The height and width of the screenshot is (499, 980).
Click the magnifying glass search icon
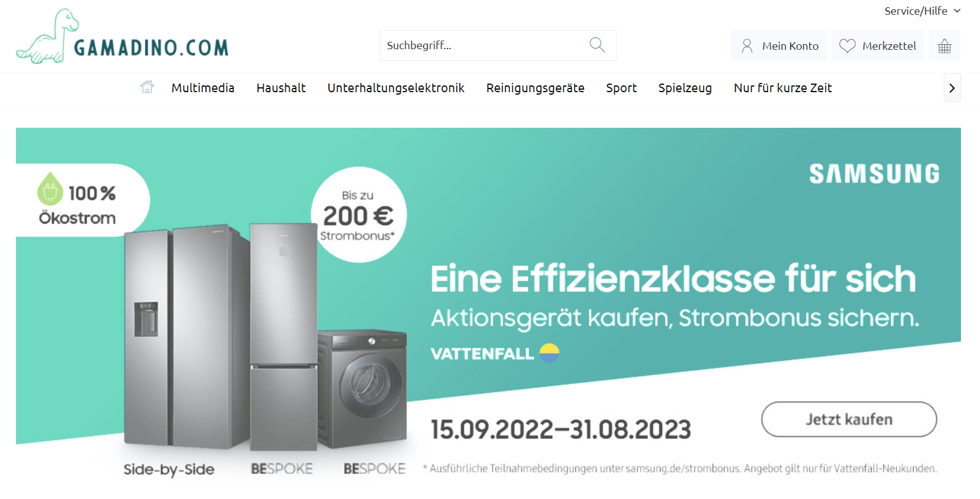pyautogui.click(x=597, y=45)
